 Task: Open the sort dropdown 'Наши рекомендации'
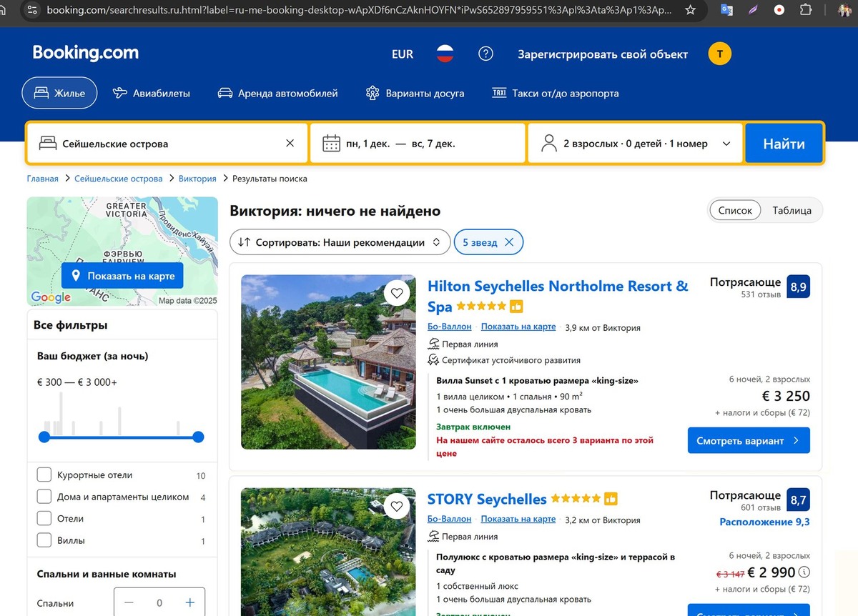coord(340,242)
